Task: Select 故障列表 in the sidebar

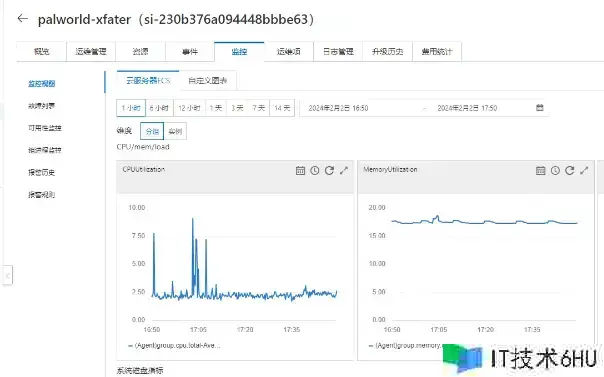Action: (x=42, y=106)
